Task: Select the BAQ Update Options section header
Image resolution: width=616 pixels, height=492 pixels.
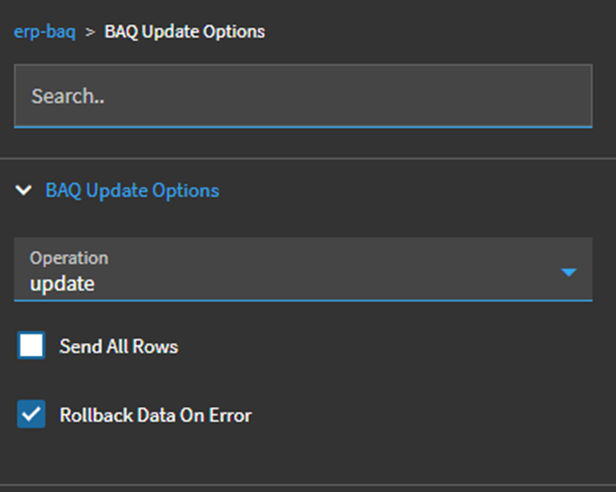Action: click(132, 190)
